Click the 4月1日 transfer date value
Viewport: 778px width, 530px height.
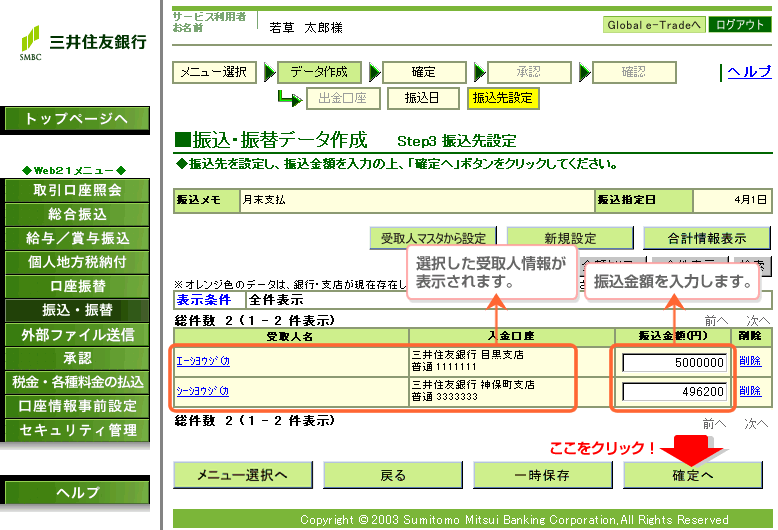pyautogui.click(x=751, y=200)
